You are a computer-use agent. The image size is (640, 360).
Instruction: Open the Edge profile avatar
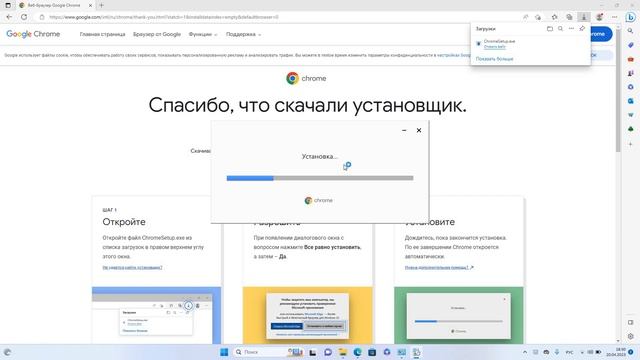pos(599,17)
